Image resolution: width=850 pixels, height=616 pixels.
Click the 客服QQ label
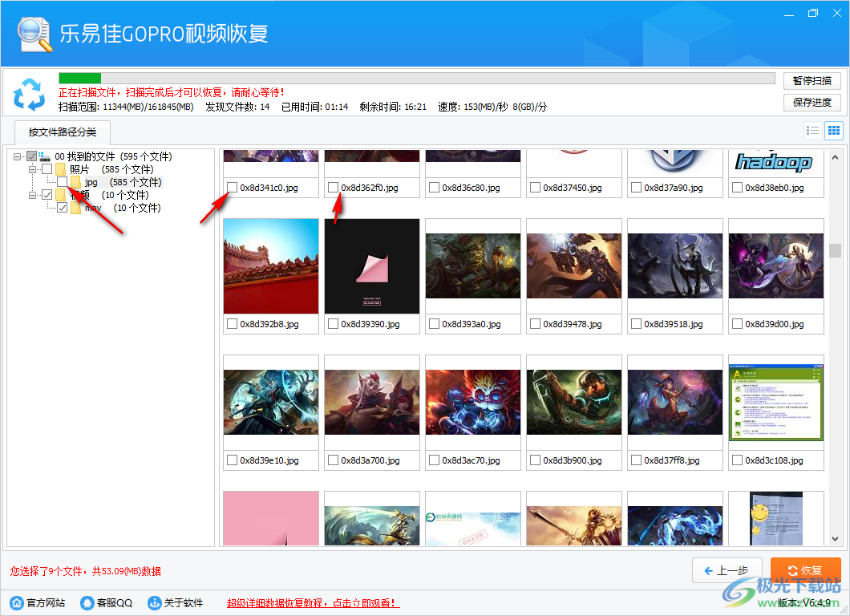click(x=115, y=603)
